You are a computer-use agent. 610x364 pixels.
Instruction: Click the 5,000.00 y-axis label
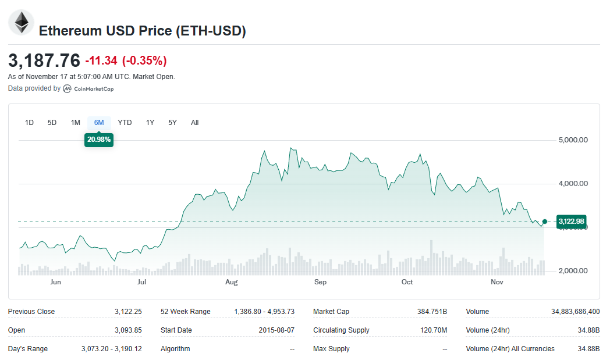(573, 140)
